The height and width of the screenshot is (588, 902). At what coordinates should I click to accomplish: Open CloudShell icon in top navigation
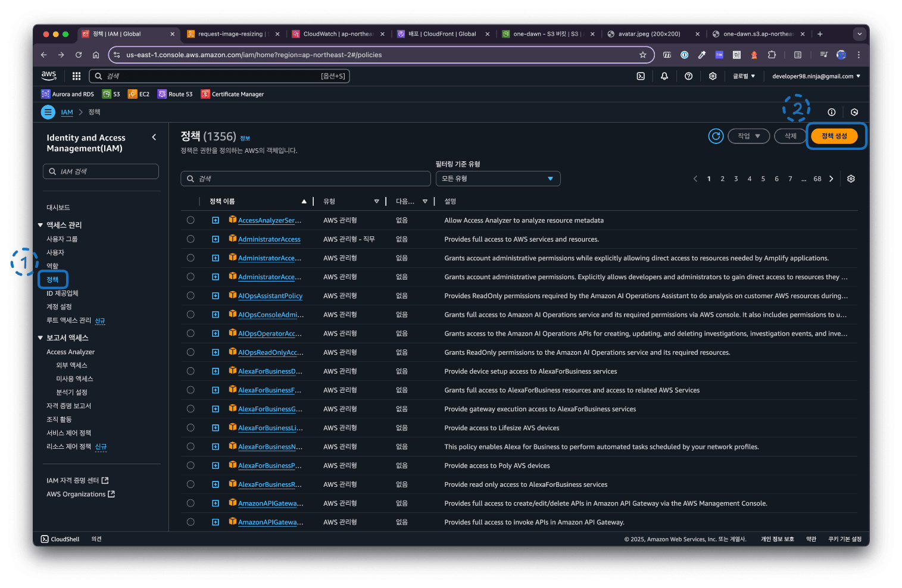point(641,76)
